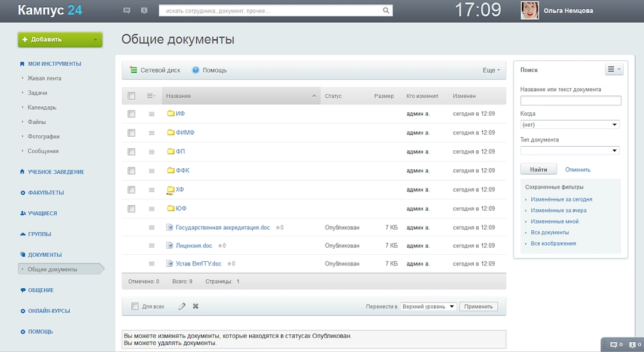Click the search magnifier in top bar
Image resolution: width=644 pixels, height=352 pixels.
pos(386,10)
